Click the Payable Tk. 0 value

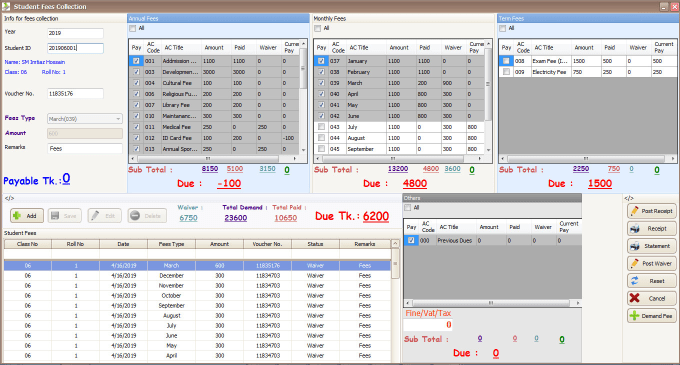(66, 179)
